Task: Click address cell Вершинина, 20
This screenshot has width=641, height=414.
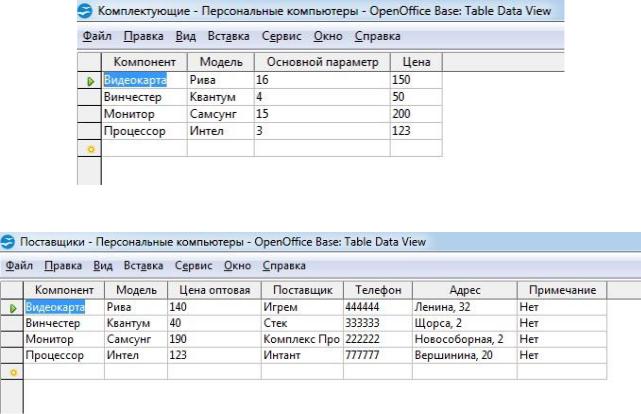Action: [x=465, y=355]
